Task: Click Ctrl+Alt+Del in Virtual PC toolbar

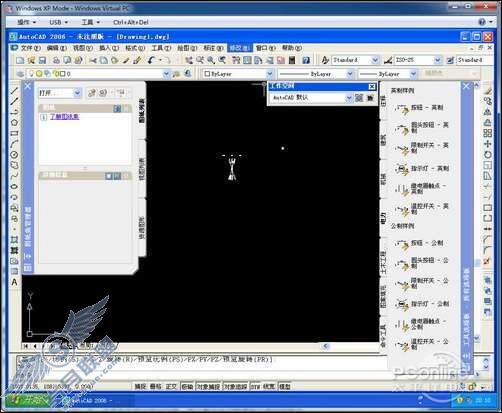Action: [131, 22]
